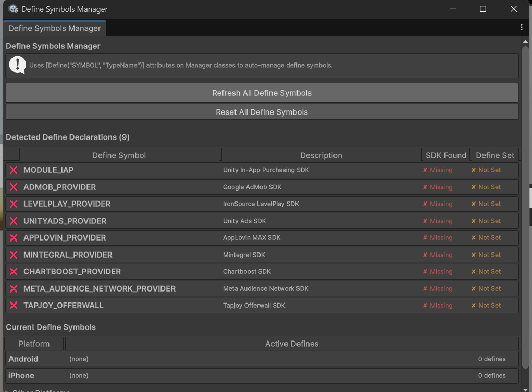Click the red X for APPLOVIN_PROVIDER
532x392 pixels.
pyautogui.click(x=14, y=237)
